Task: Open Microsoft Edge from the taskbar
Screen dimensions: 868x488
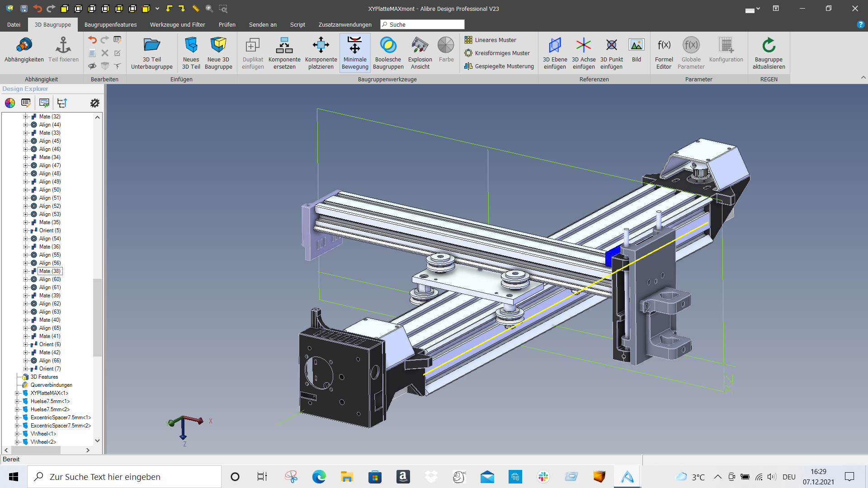Action: point(319,477)
